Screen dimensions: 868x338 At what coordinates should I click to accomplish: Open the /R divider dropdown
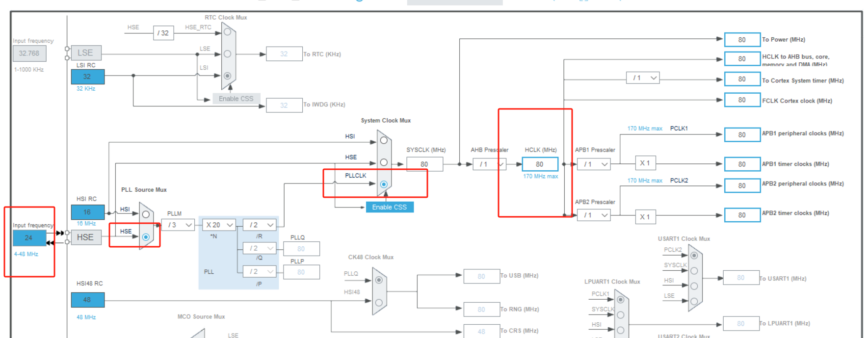pyautogui.click(x=260, y=225)
